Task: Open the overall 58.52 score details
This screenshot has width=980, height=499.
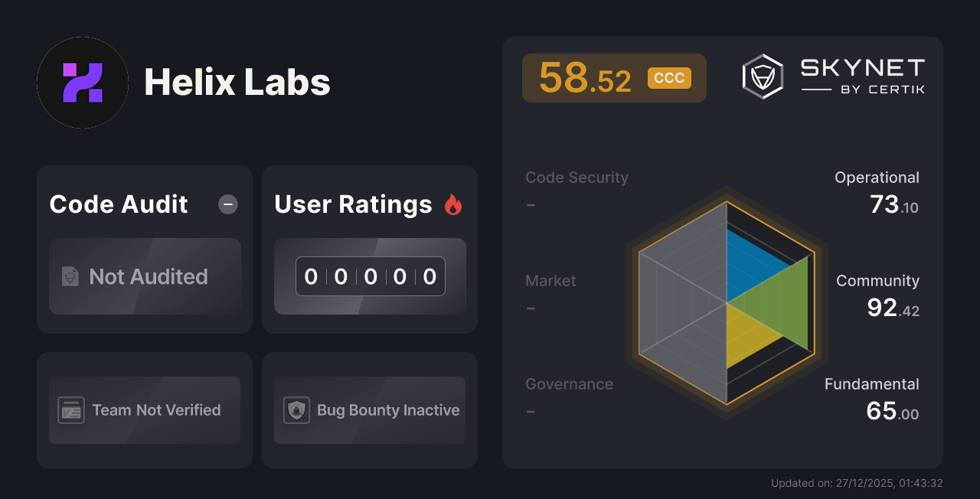Action: [585, 77]
